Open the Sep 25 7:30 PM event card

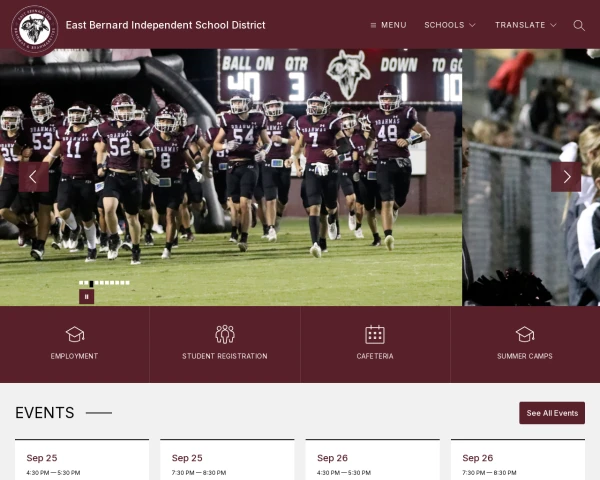(x=227, y=460)
